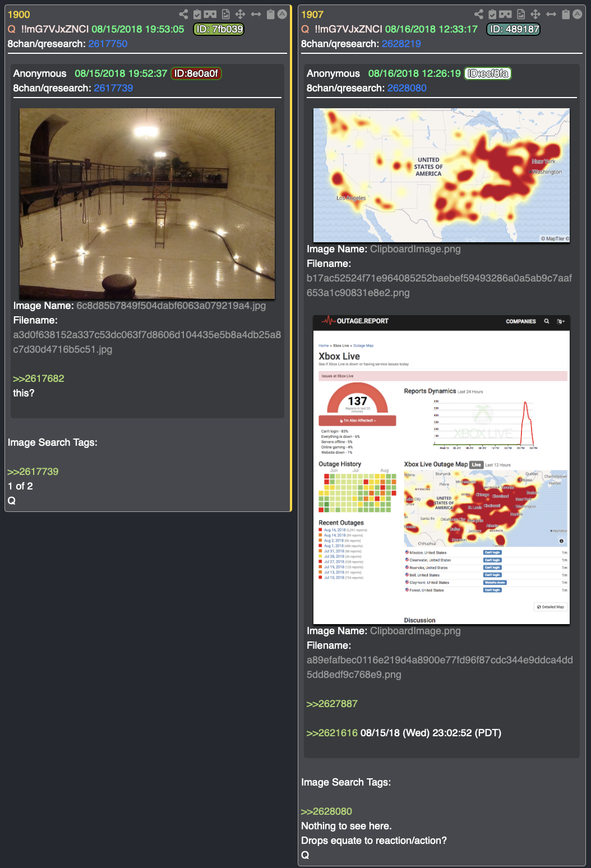Click ClipboardImage.png under the heat map image
The height and width of the screenshot is (868, 591).
(x=415, y=249)
